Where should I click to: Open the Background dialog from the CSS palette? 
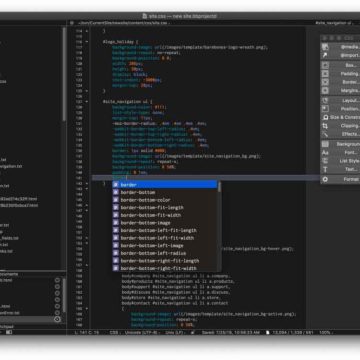point(341,144)
